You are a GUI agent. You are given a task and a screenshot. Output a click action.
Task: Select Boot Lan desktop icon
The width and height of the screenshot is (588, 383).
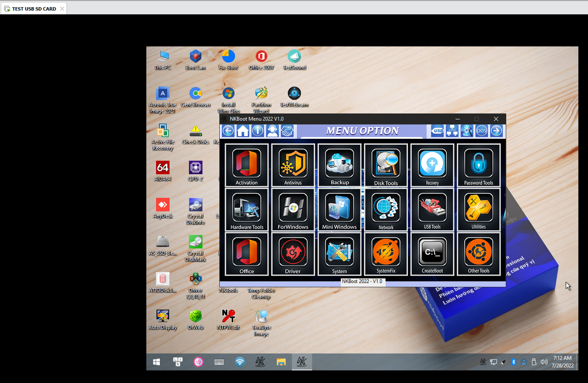(x=195, y=60)
